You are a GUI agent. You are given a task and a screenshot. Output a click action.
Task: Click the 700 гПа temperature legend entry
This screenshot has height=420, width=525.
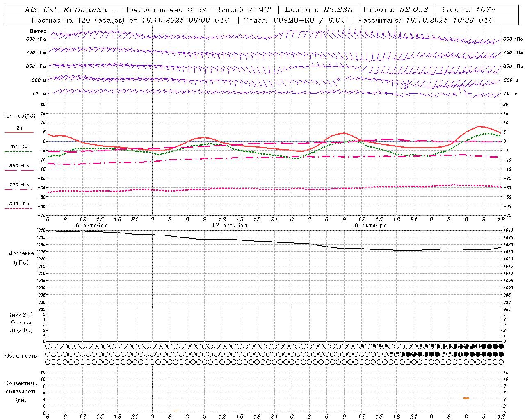click(x=19, y=185)
